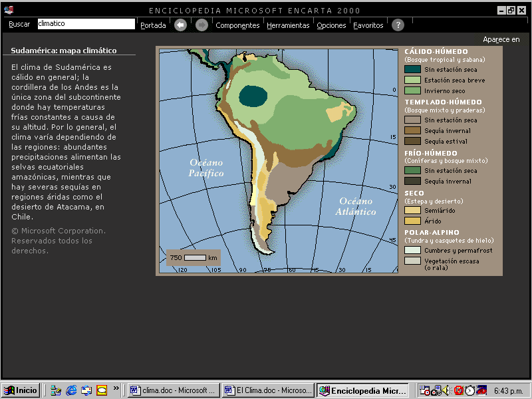Image resolution: width=532 pixels, height=399 pixels.
Task: Click the yellow quick launch icon
Action: pyautogui.click(x=102, y=390)
